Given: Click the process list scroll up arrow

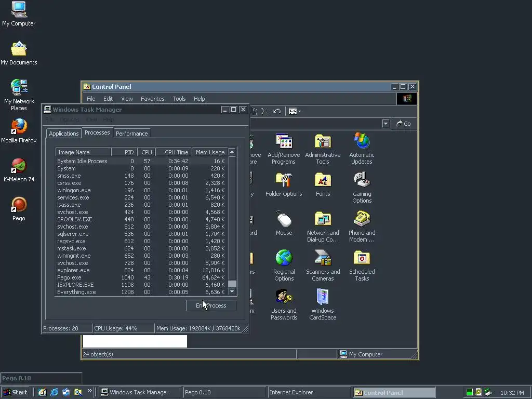Looking at the screenshot, I should click(232, 152).
